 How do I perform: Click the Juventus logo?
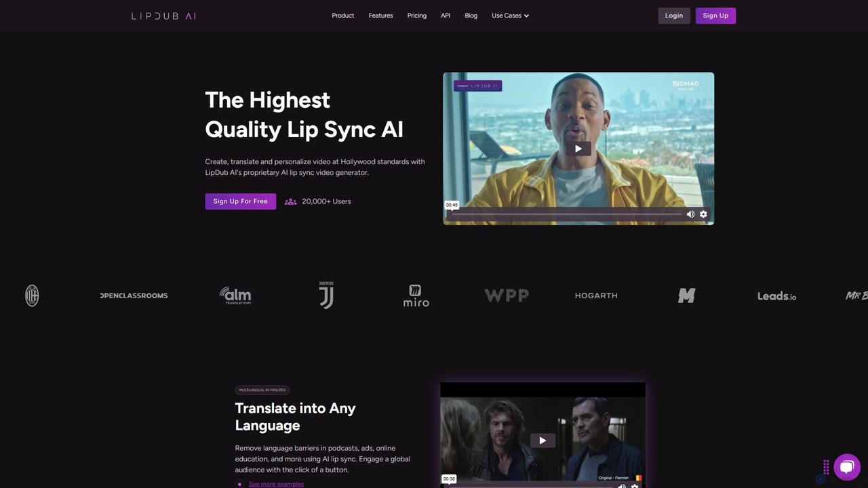click(x=326, y=296)
